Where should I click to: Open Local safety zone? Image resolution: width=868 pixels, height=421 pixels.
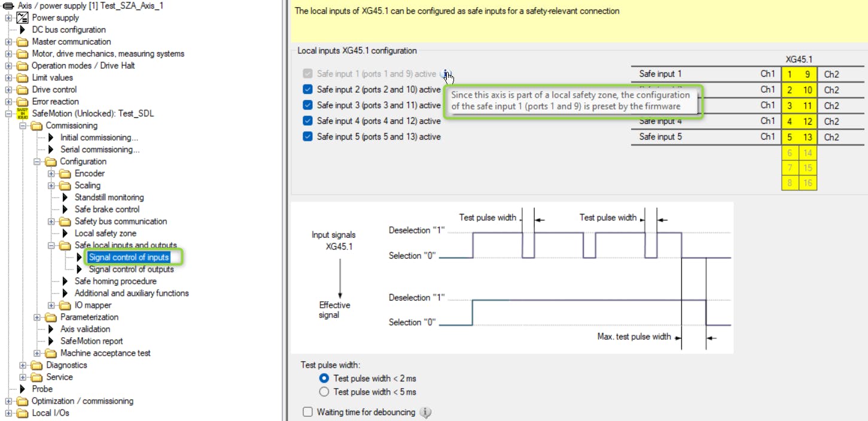coord(105,233)
